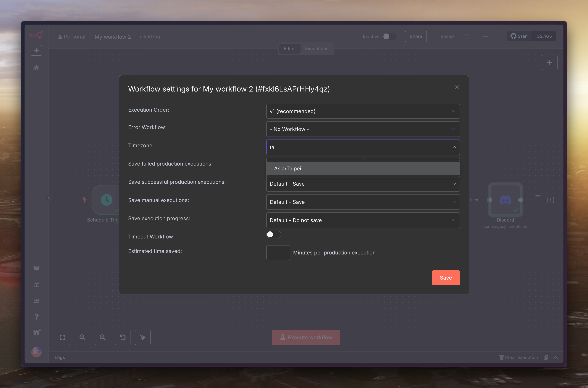The height and width of the screenshot is (388, 588).
Task: Select Asia/Taipei timezone option
Action: [x=288, y=169]
